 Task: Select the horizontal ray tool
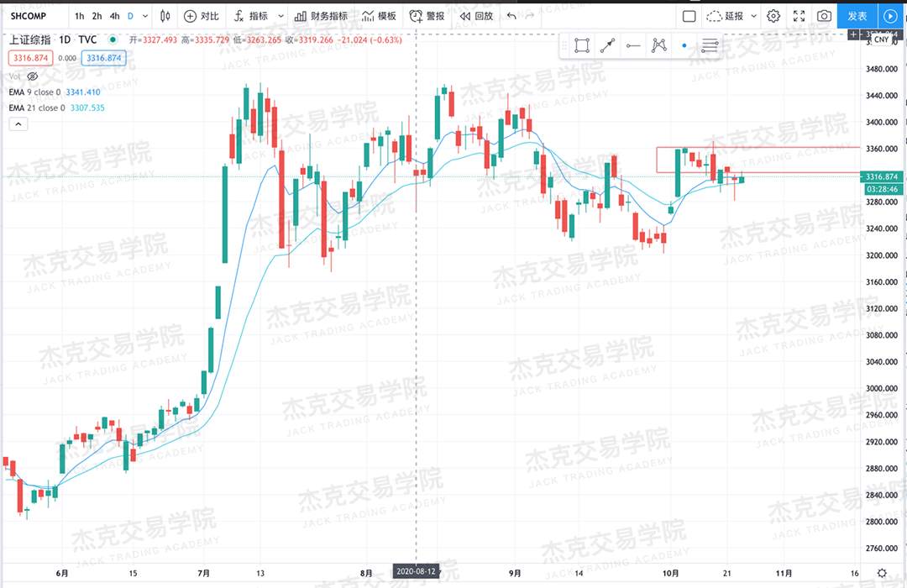point(633,45)
